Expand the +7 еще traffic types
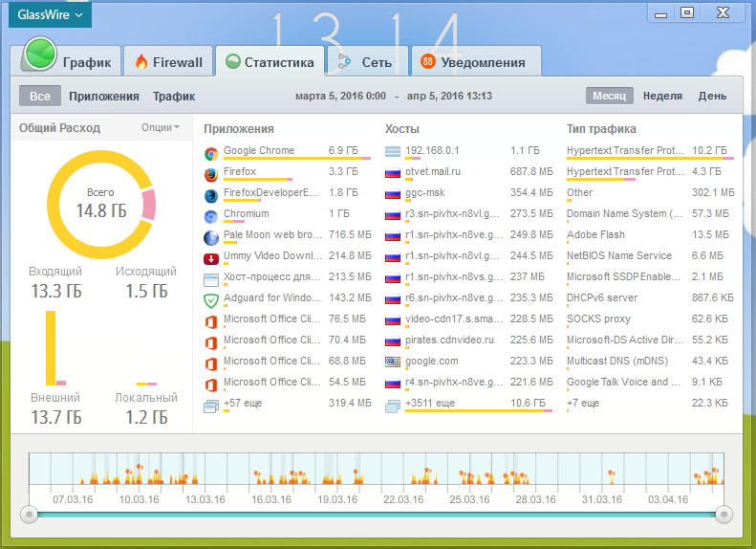 583,403
